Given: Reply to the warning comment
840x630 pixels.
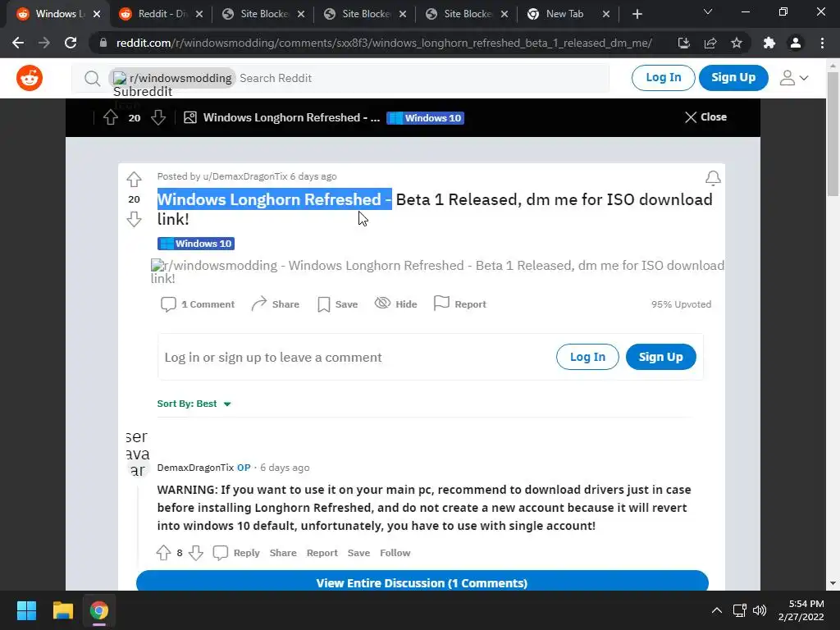Looking at the screenshot, I should 236,553.
